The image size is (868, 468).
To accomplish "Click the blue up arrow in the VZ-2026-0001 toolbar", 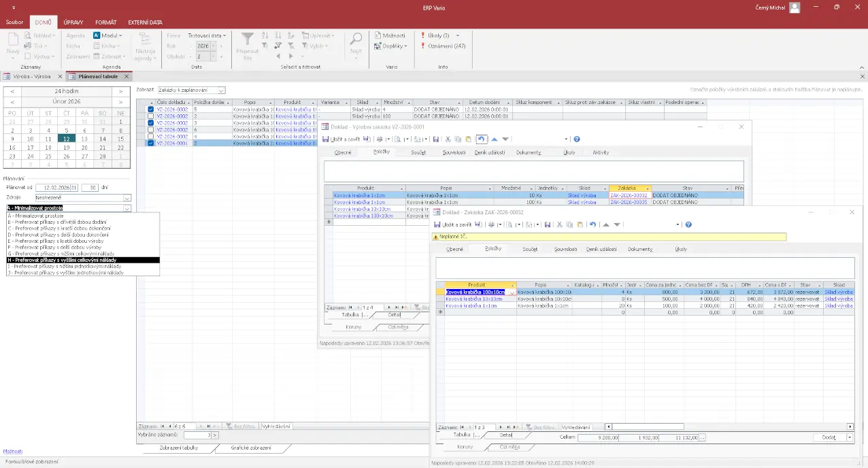I will coord(495,139).
